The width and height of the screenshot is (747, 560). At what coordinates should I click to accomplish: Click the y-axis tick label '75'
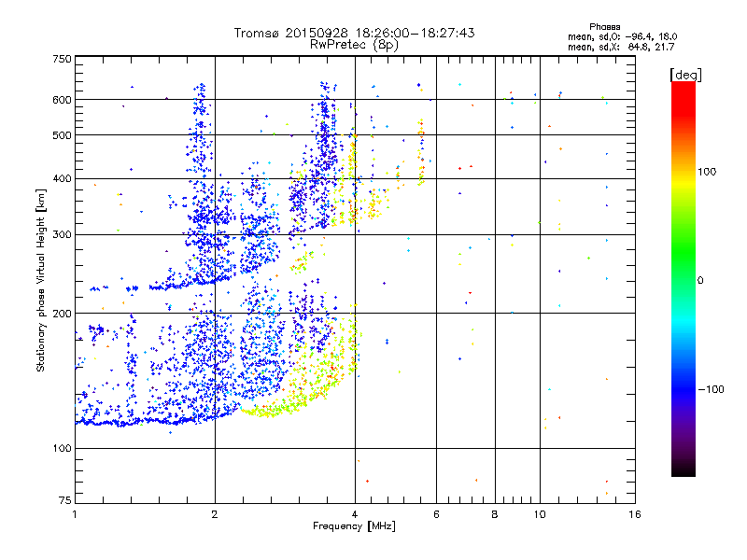point(65,500)
